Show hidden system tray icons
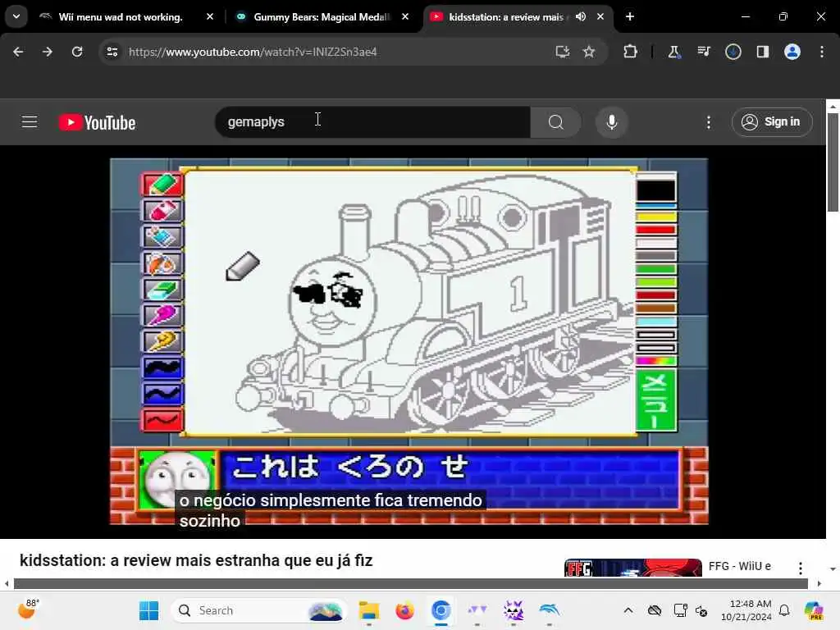Screen dimensions: 840x630 tap(628, 610)
